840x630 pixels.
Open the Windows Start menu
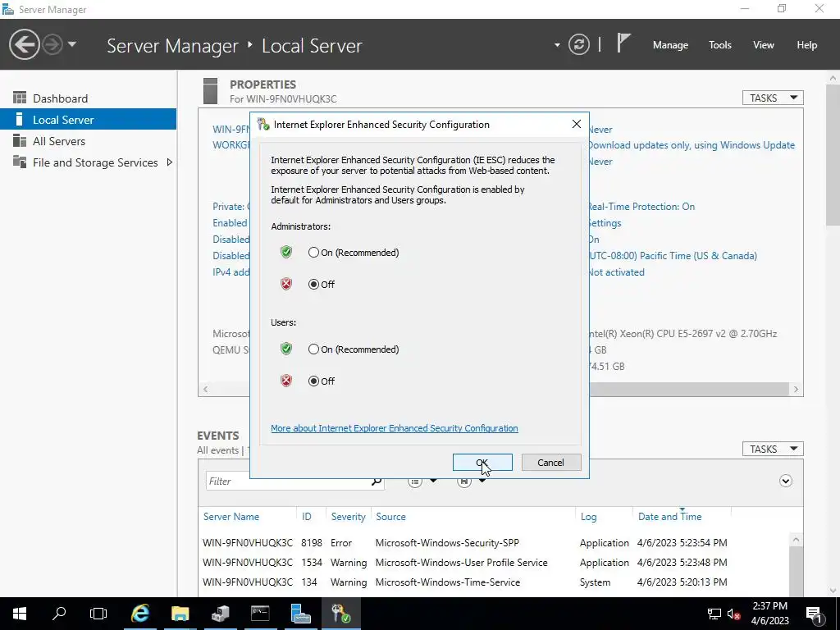(x=20, y=614)
